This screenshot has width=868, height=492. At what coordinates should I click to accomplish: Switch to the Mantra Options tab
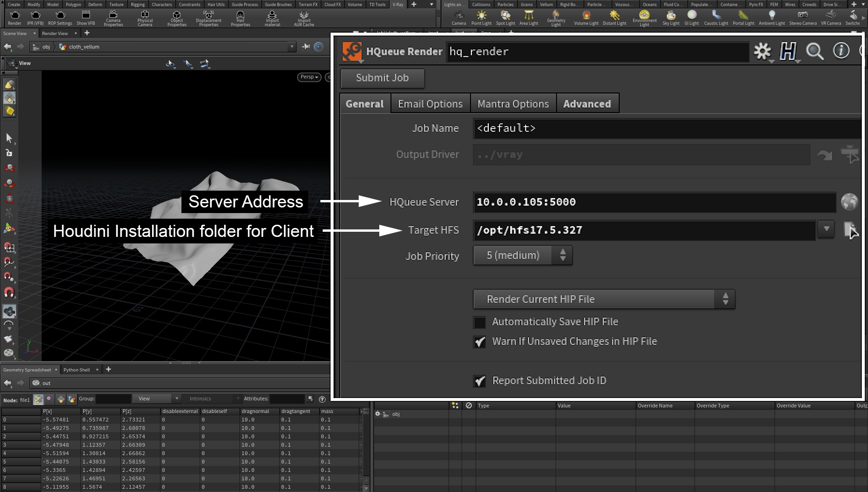pyautogui.click(x=513, y=104)
